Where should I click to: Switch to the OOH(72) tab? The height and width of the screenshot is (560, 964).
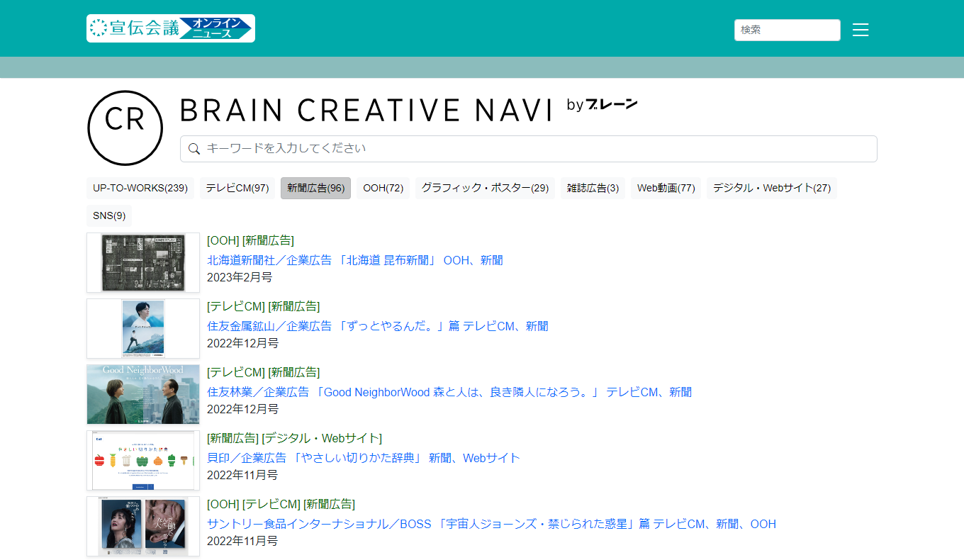click(x=383, y=188)
